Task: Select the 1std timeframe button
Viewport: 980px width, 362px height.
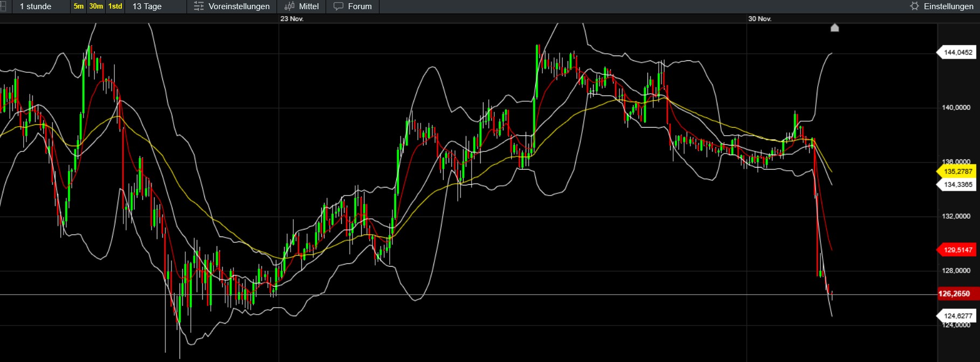Action: (115, 6)
